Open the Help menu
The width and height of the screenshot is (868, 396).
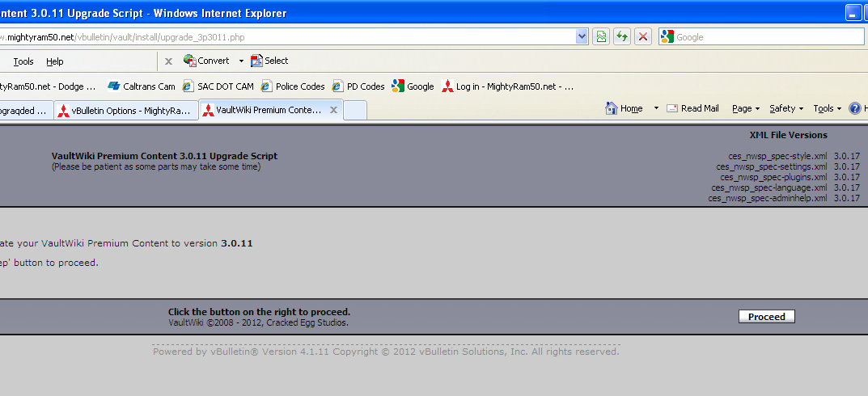click(x=55, y=61)
